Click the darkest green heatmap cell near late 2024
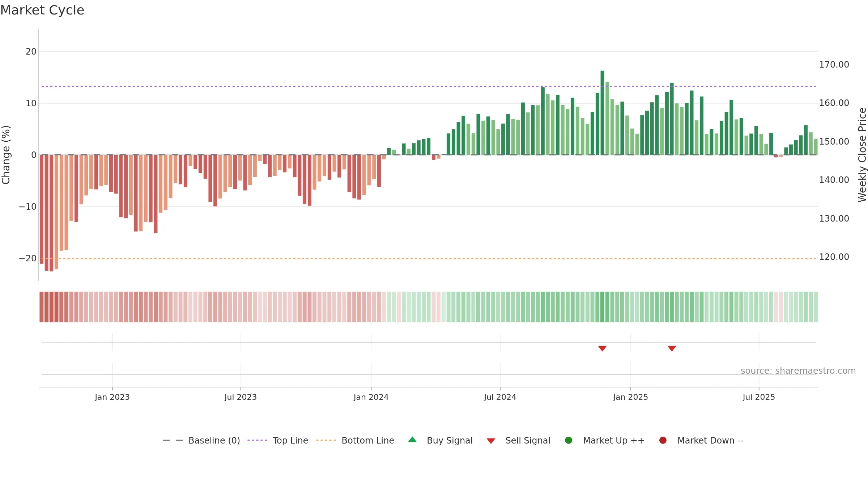 [602, 307]
